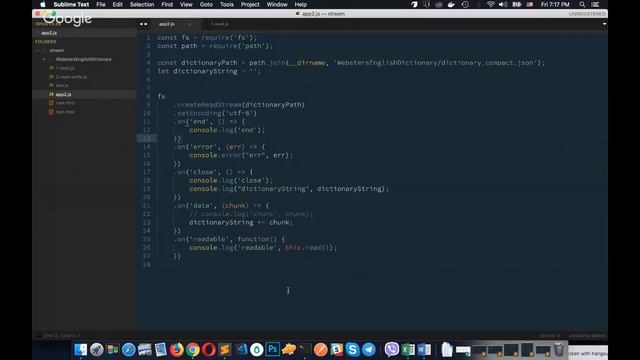Open the Selection menu
640x360 pixels.
pyautogui.click(x=142, y=4)
